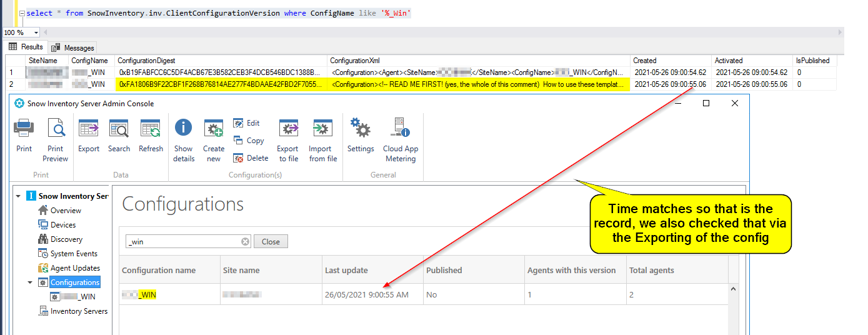Select the _WIN child configuration node
The width and height of the screenshot is (868, 335).
pos(73,297)
